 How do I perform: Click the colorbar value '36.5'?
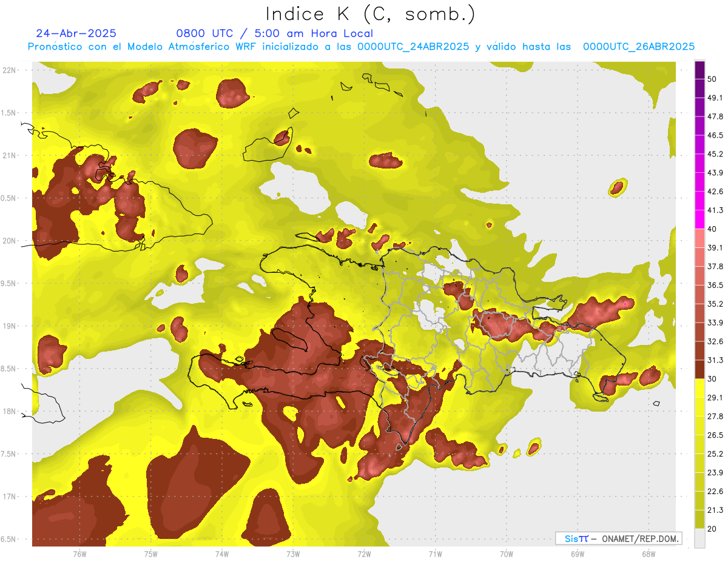(x=715, y=285)
